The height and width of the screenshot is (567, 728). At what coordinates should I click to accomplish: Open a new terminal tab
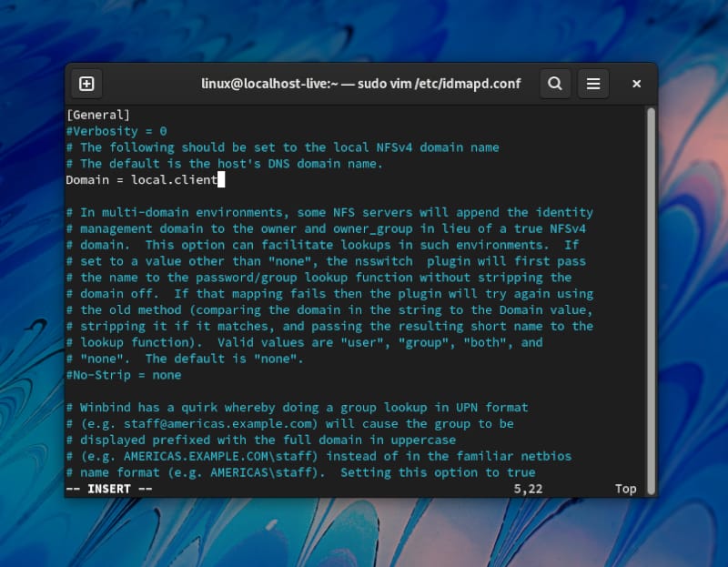coord(86,84)
